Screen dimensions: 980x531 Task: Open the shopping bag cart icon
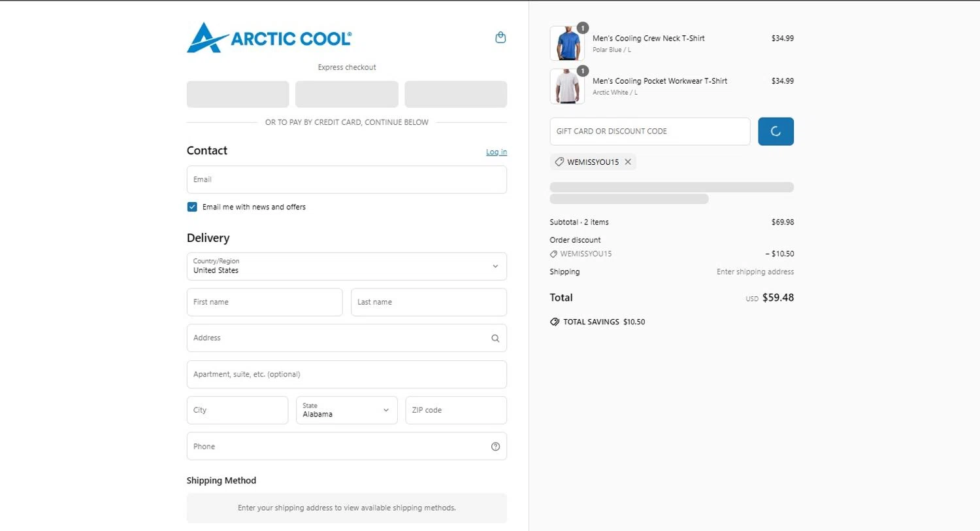click(500, 38)
